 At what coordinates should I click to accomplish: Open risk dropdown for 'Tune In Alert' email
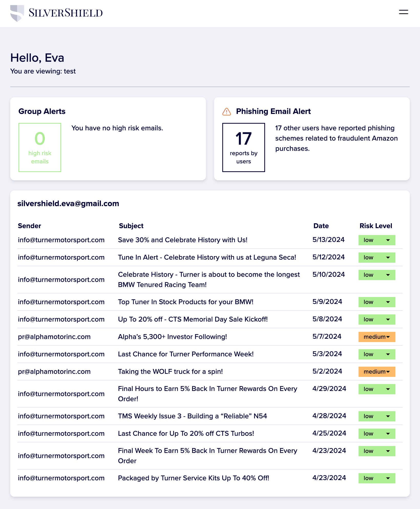(x=377, y=258)
